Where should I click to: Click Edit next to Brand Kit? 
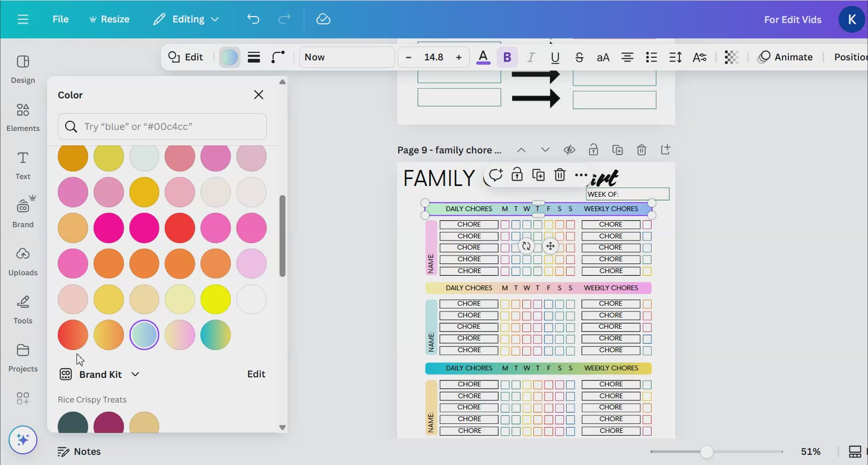[x=256, y=374]
